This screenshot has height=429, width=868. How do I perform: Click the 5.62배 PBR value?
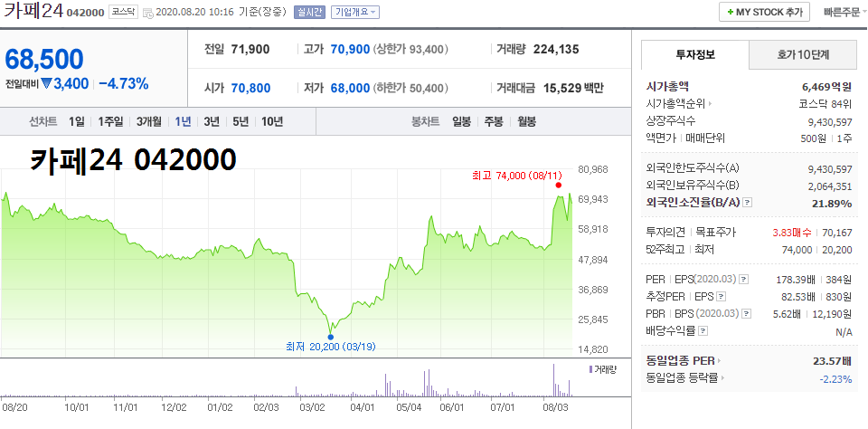pos(787,314)
